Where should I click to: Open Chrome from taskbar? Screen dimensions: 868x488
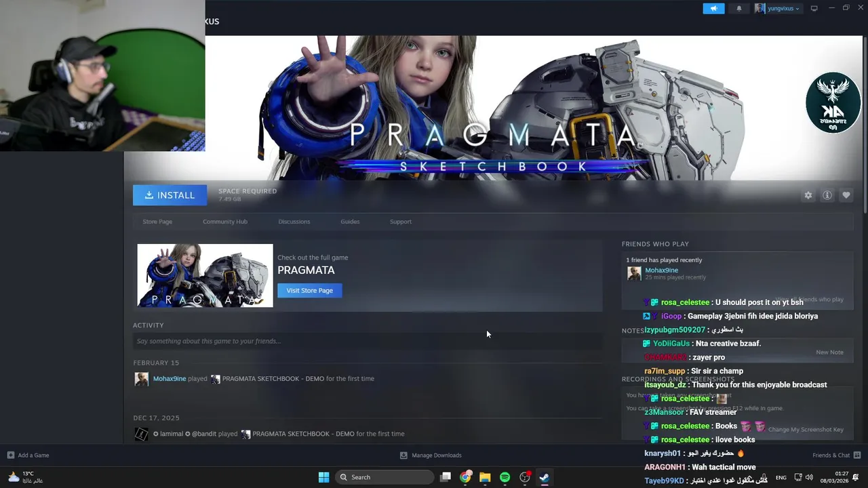465,477
